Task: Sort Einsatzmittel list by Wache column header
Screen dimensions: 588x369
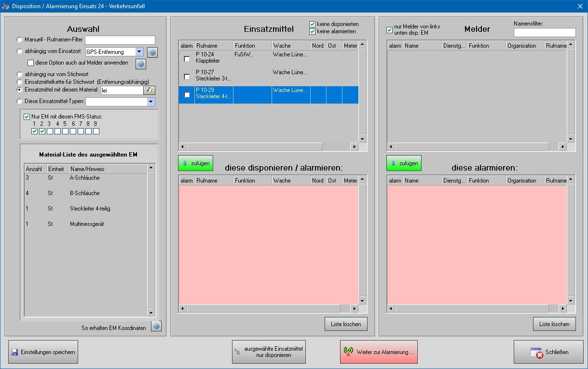Action: [x=290, y=46]
